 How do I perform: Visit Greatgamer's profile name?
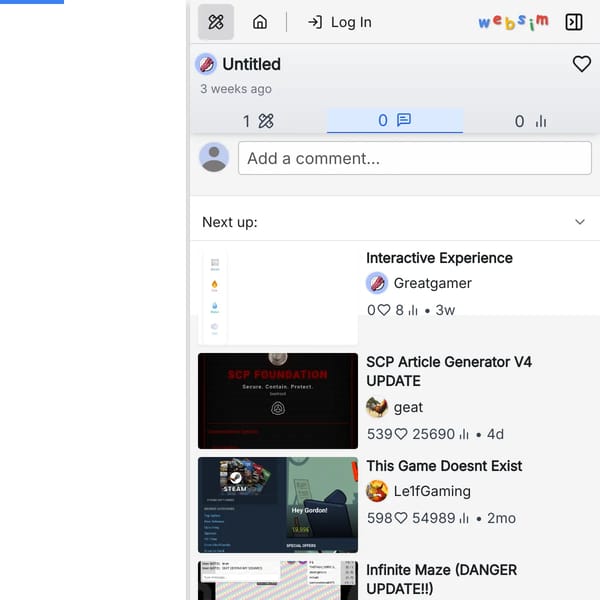point(432,283)
